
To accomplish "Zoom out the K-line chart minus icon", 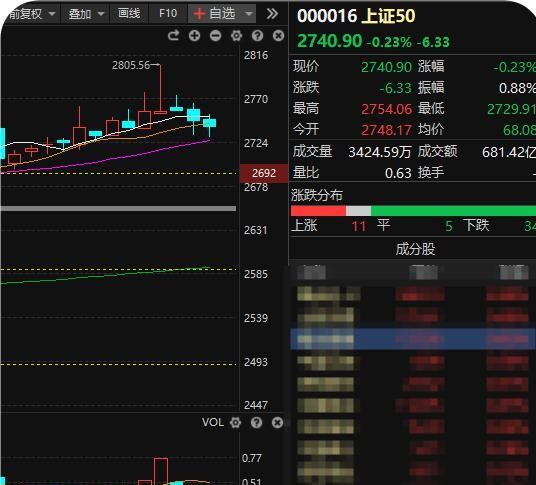I will pos(215,36).
